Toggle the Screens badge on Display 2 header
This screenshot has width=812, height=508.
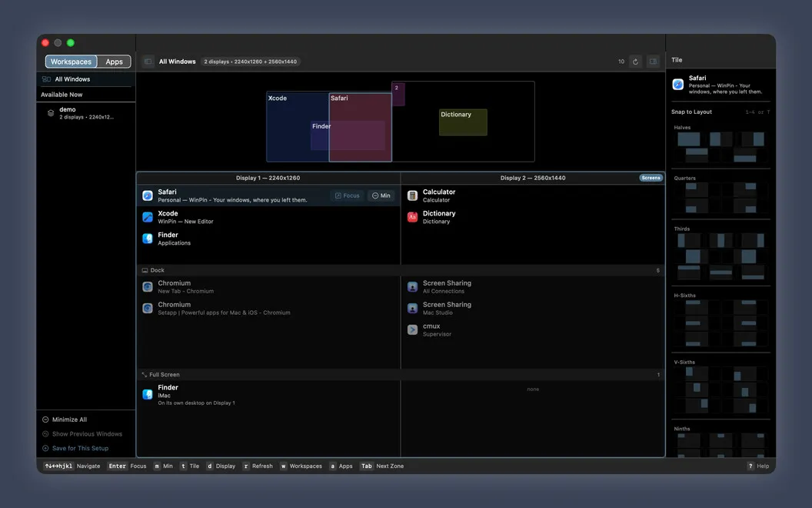pos(651,178)
